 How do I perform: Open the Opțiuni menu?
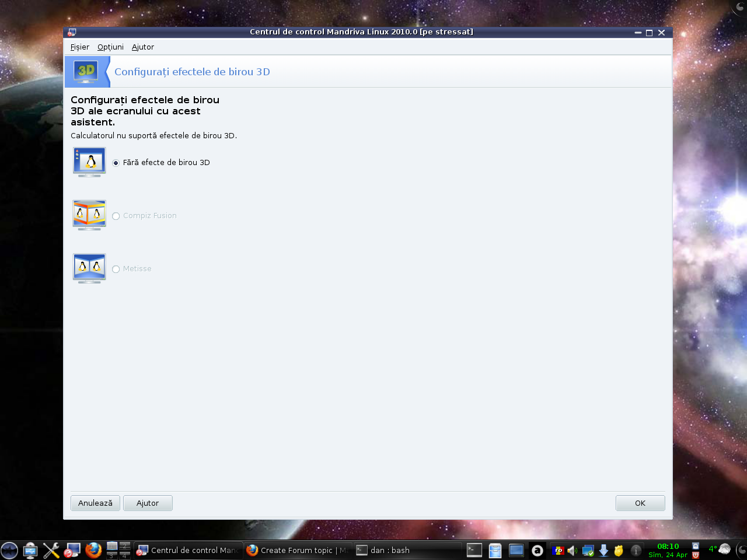pyautogui.click(x=110, y=47)
